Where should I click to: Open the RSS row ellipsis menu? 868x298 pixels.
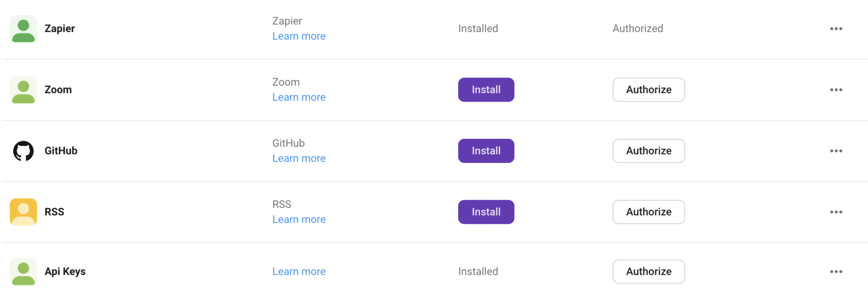(x=836, y=212)
